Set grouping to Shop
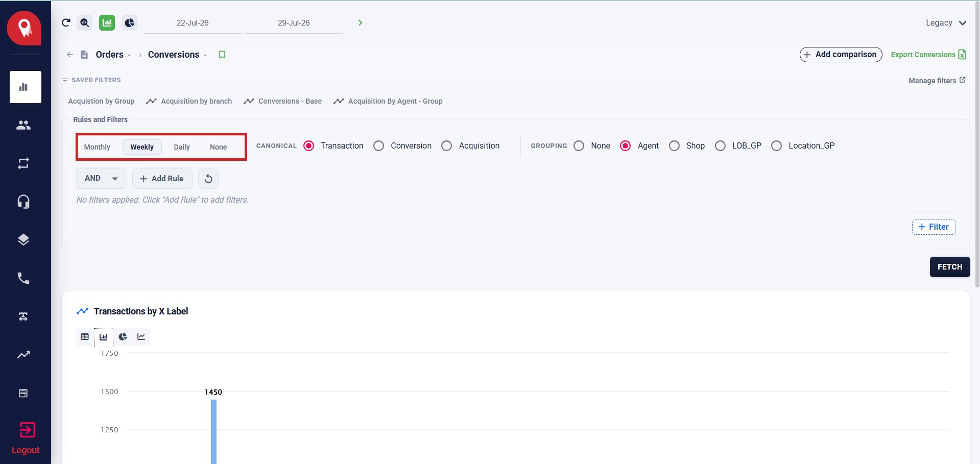 click(674, 146)
